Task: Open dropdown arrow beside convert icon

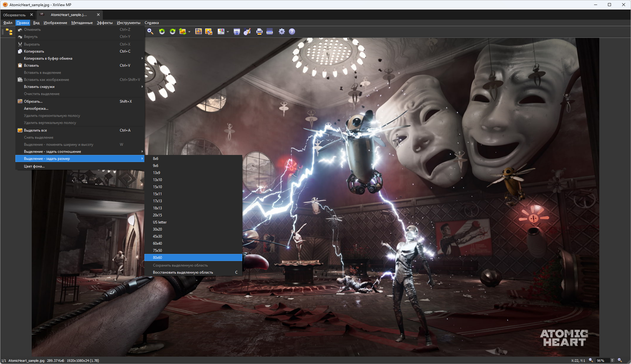Action: (189, 32)
